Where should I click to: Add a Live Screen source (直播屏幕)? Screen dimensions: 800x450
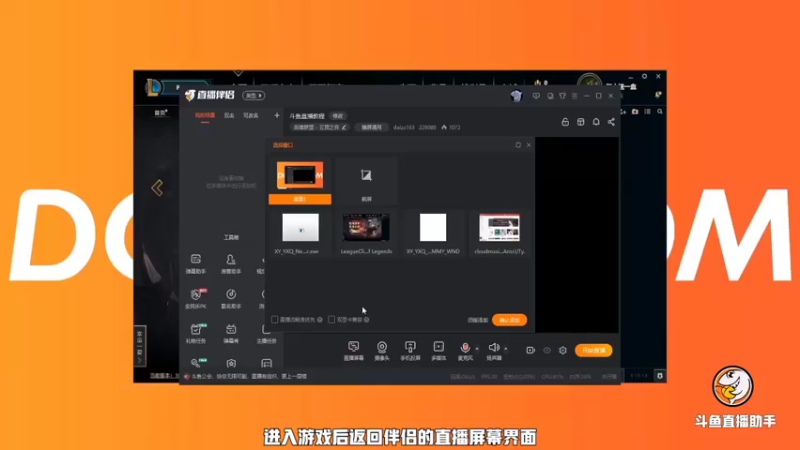354,351
